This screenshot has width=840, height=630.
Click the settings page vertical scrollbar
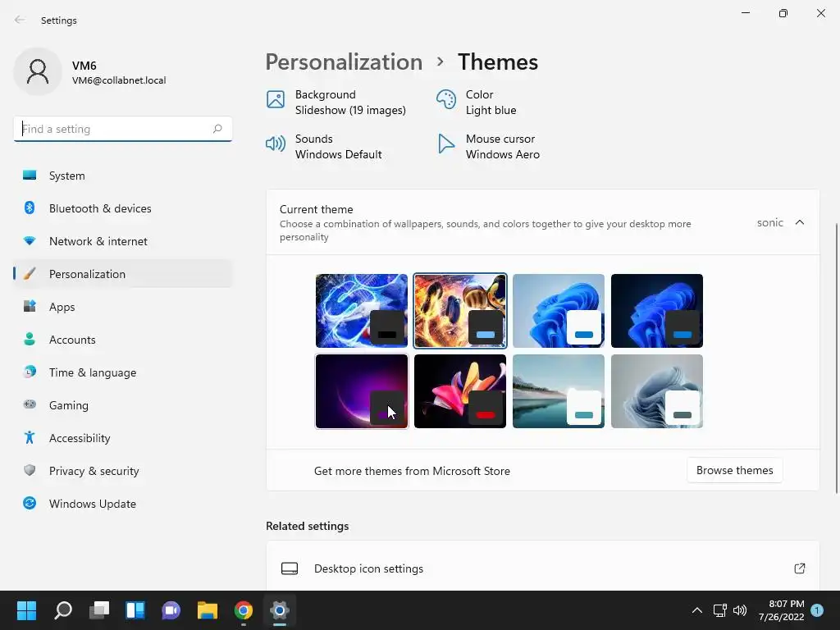[x=836, y=358]
